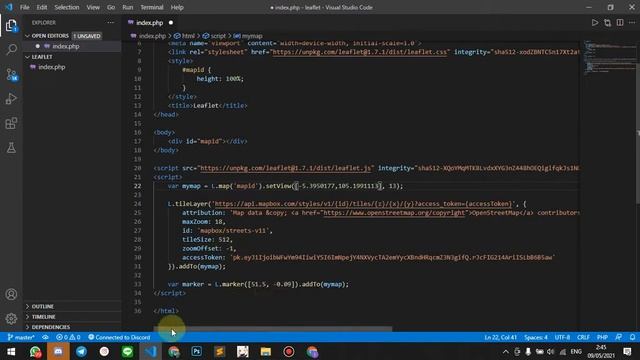The image size is (640, 360).
Task: Click the Open Changes icon in editor toolbar
Action: pos(607,23)
